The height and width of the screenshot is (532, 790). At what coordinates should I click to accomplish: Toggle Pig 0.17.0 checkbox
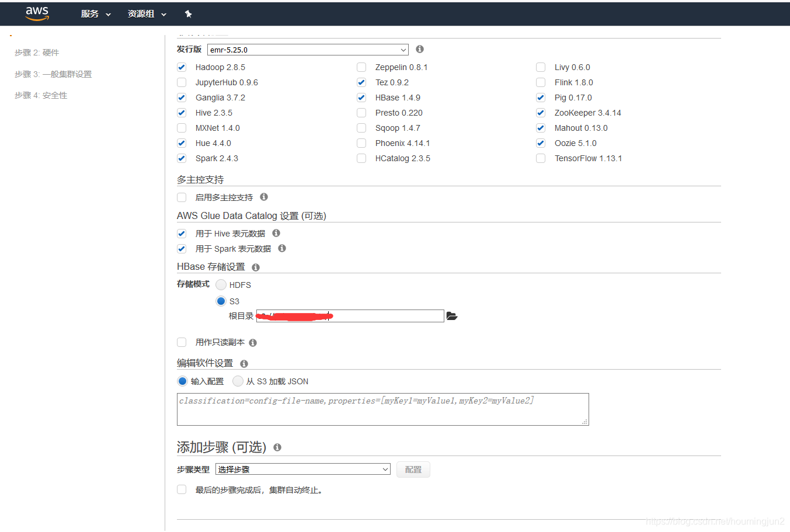[541, 98]
